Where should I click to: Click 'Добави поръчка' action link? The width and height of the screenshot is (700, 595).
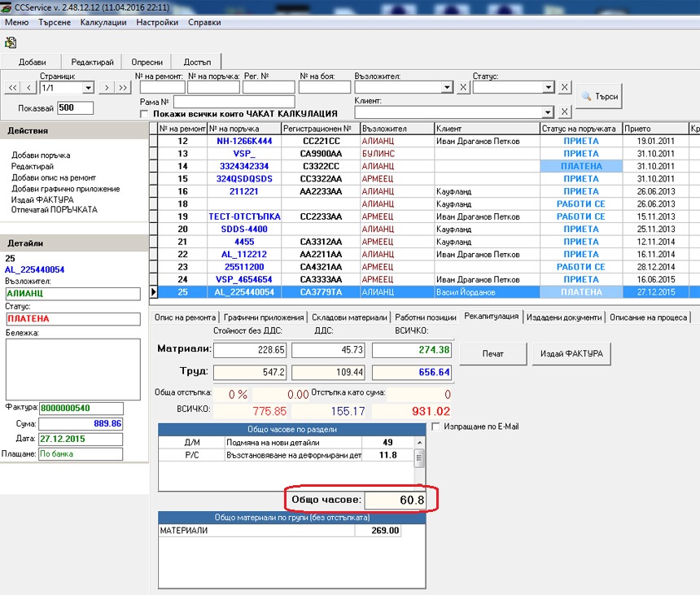[41, 155]
